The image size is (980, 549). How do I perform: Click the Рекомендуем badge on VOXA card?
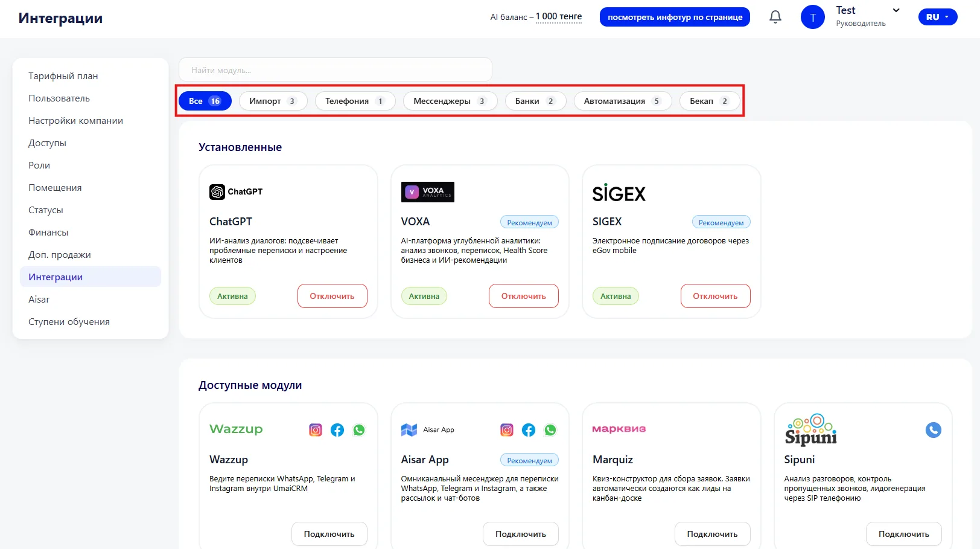click(530, 222)
